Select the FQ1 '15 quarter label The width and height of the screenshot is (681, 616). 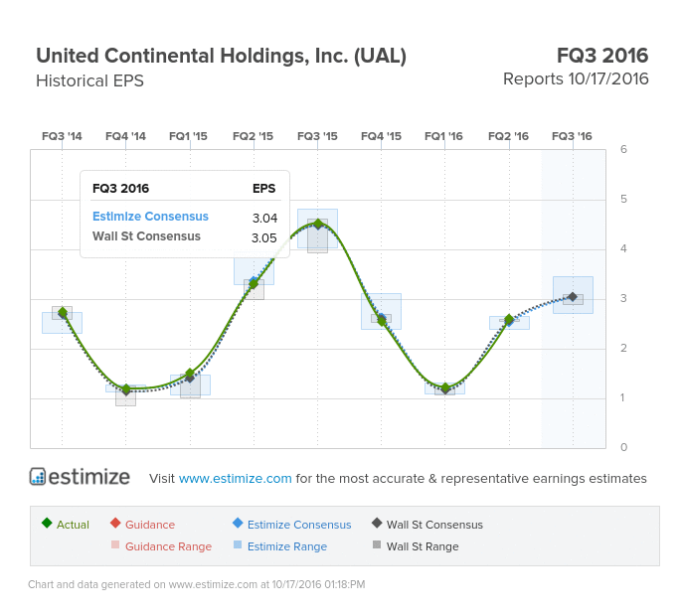188,136
